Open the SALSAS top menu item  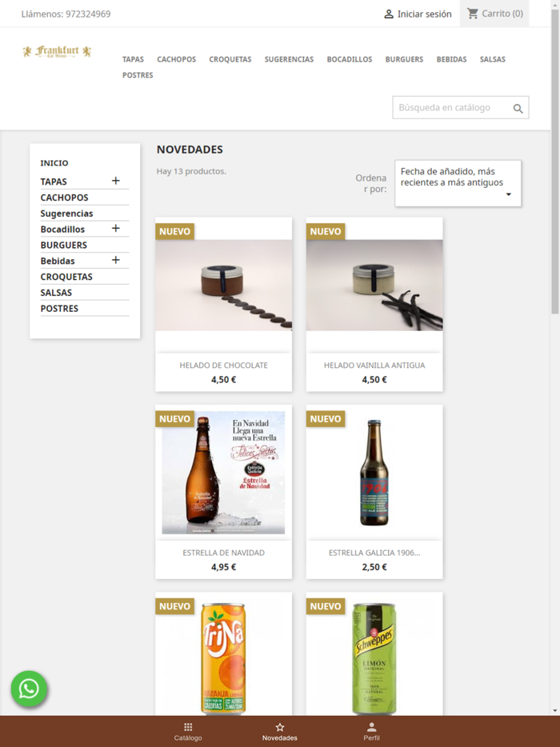coord(492,59)
